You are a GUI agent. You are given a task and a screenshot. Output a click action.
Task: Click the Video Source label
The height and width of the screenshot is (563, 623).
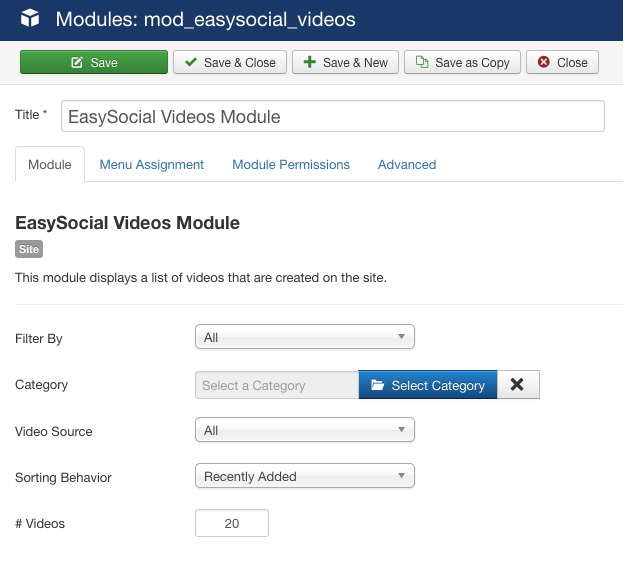point(54,431)
